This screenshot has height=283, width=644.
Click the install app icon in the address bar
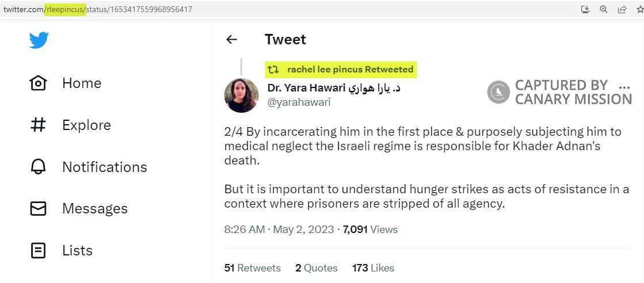coord(585,9)
